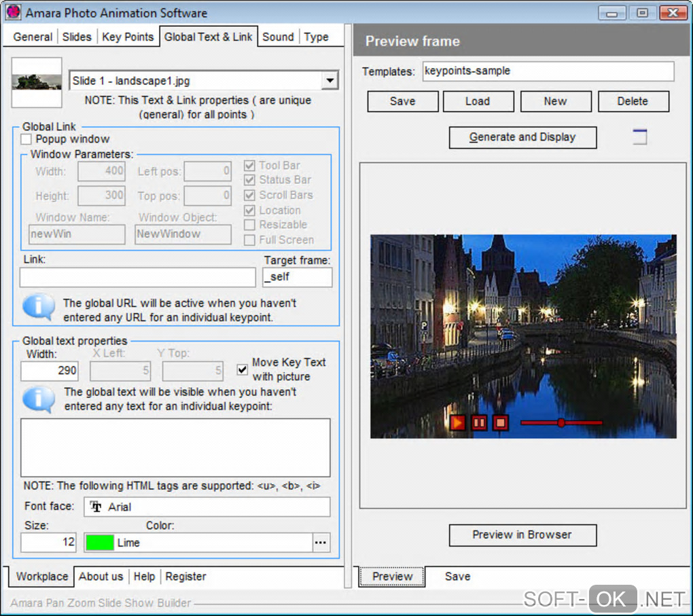Click the Amara application icon in title bar
The height and width of the screenshot is (616, 693).
(14, 12)
